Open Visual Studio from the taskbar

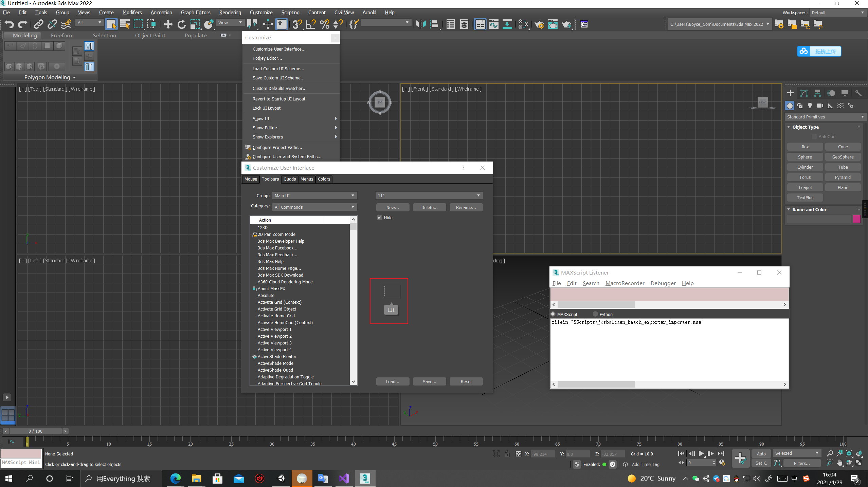tap(344, 479)
